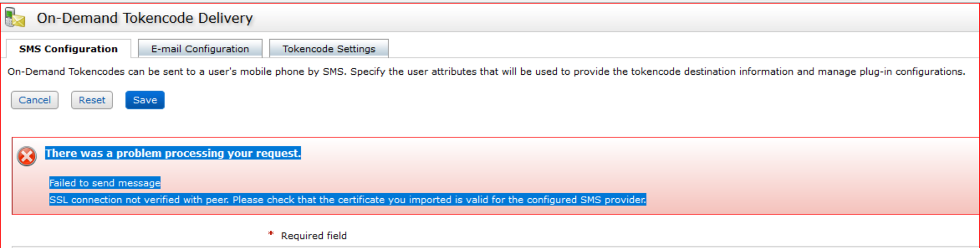
Task: Select the 'Failed to send message' line
Action: (105, 183)
